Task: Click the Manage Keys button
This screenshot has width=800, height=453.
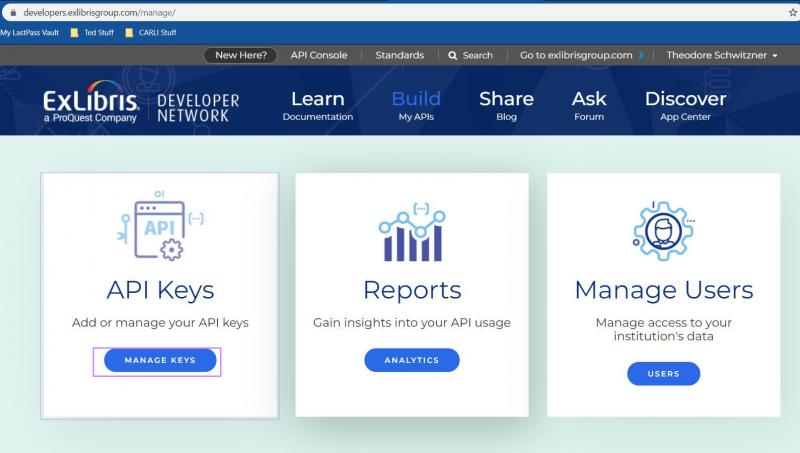Action: pyautogui.click(x=160, y=360)
